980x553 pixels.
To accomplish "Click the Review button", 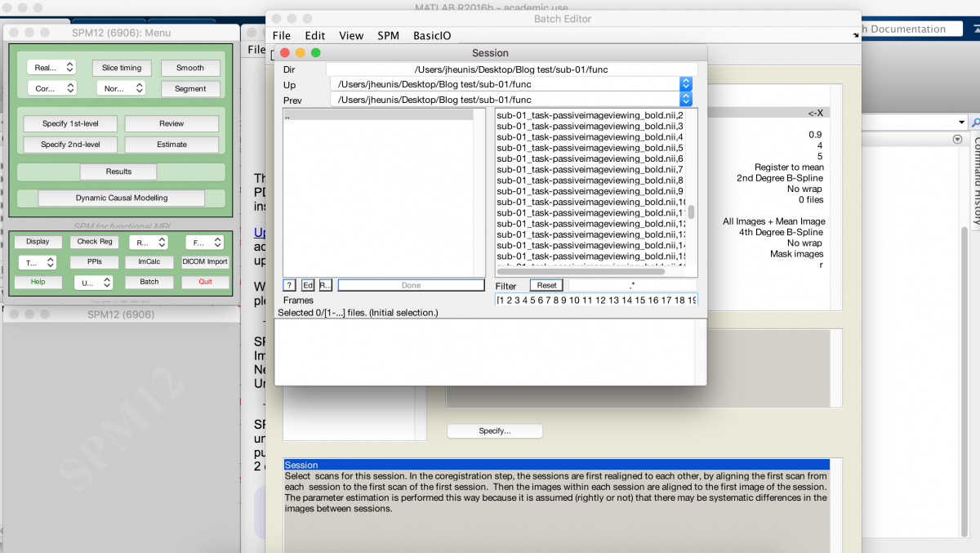I will point(171,124).
